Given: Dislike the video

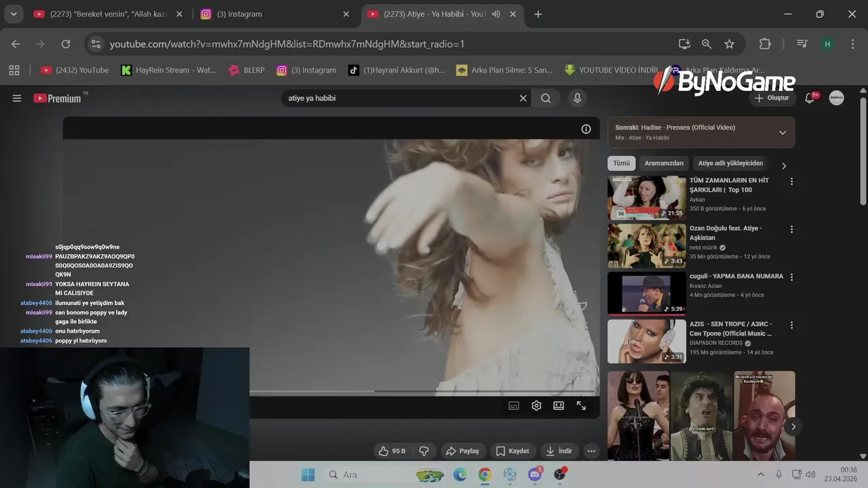Looking at the screenshot, I should pos(425,451).
